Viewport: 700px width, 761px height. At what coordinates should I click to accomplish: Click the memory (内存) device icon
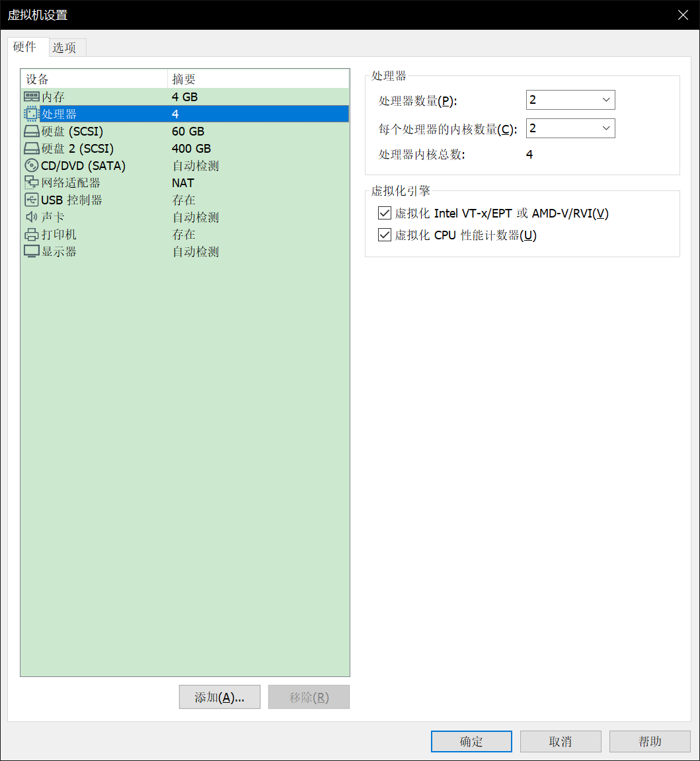pos(32,97)
